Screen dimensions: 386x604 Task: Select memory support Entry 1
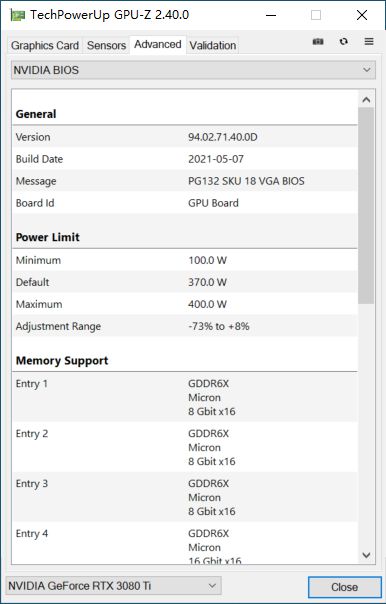tap(185, 397)
